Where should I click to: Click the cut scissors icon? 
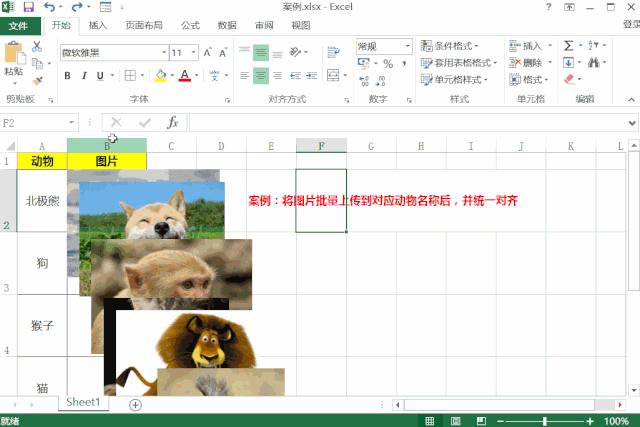[37, 46]
